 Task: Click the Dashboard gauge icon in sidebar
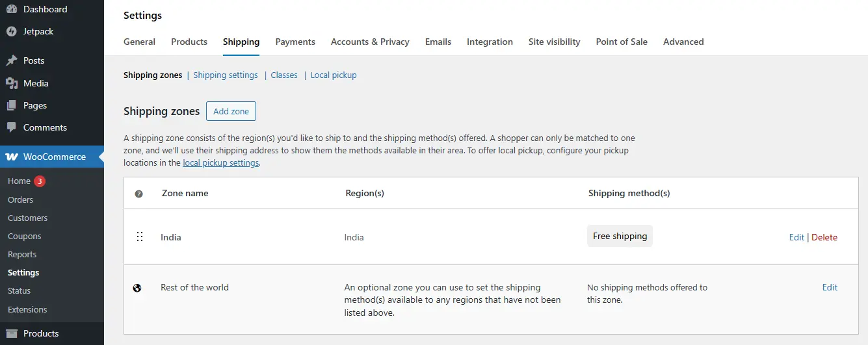click(12, 9)
